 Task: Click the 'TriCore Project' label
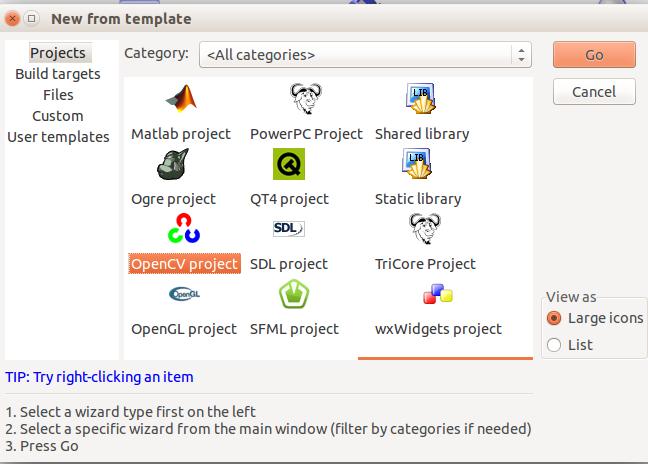click(x=425, y=264)
